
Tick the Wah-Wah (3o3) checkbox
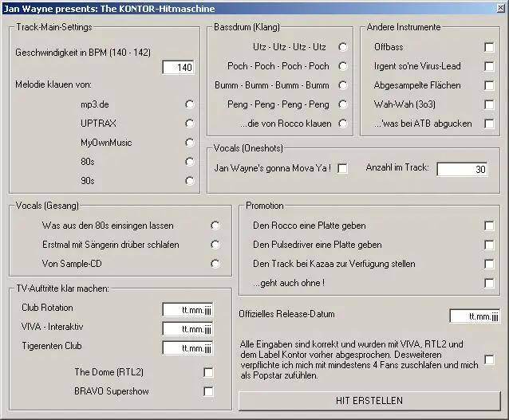coord(489,104)
